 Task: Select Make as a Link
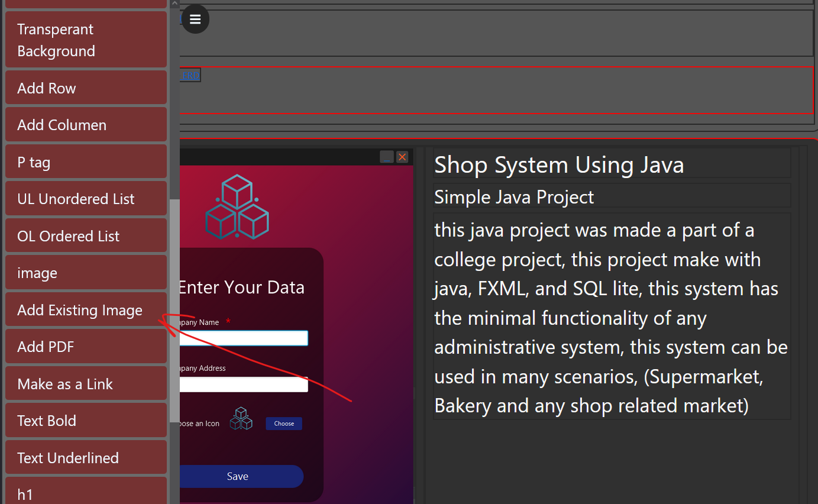point(86,384)
